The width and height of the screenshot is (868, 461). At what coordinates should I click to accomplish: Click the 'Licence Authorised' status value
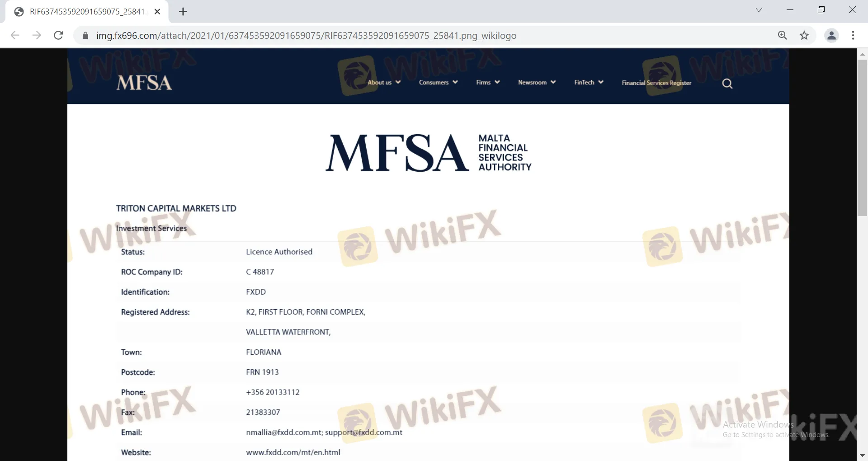pos(279,252)
